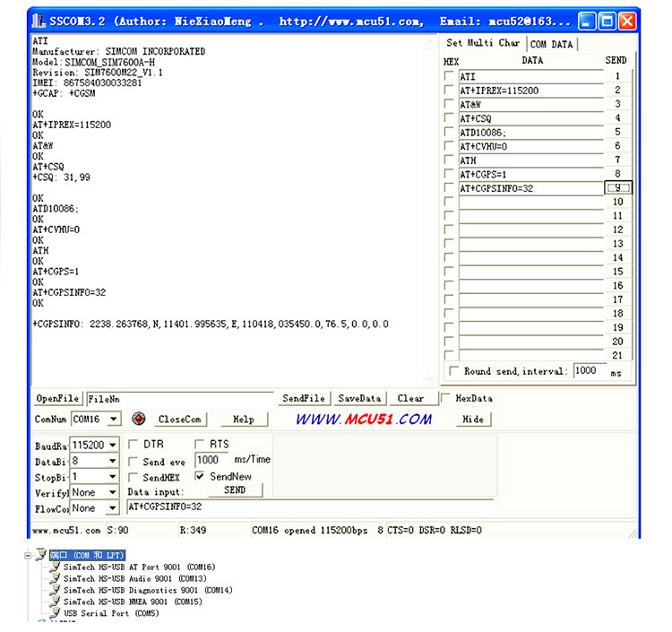Open the Verify parity dropdown
The image size is (672, 632).
tap(112, 492)
